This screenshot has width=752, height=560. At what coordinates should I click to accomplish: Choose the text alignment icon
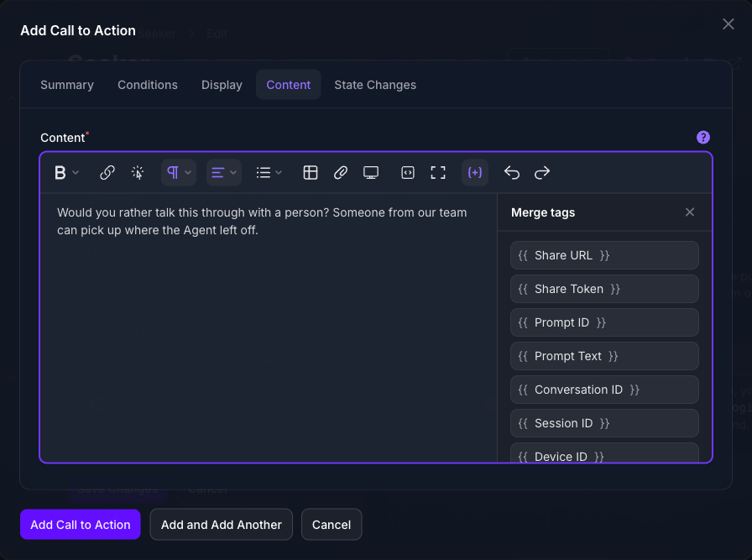point(217,172)
